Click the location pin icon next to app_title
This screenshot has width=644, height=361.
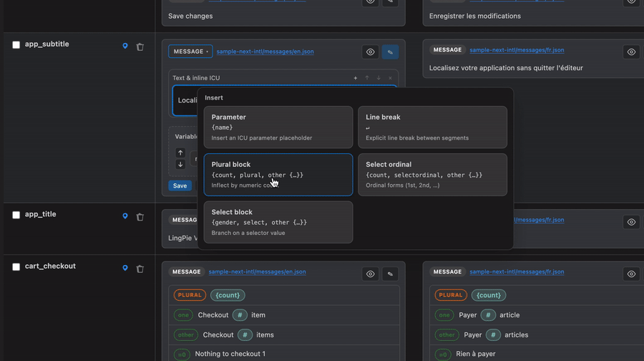125,216
